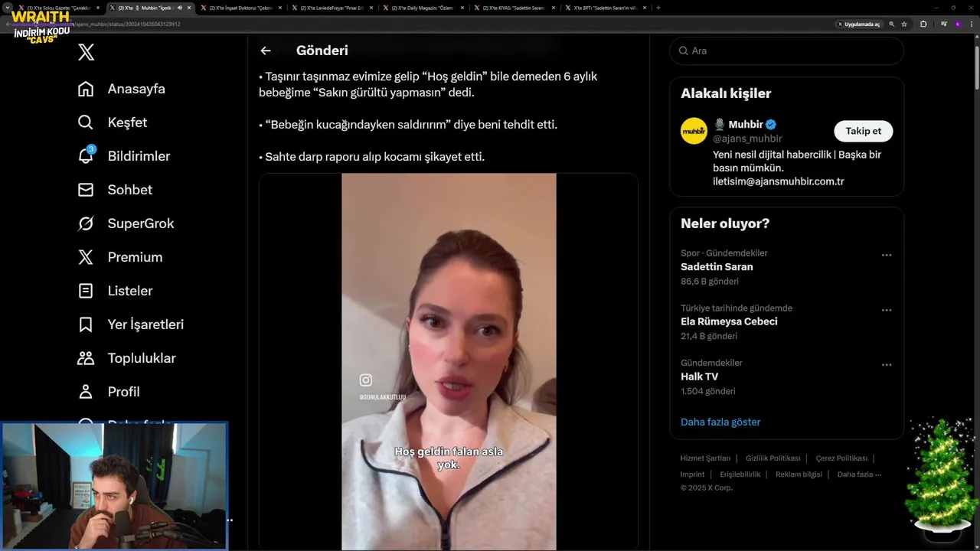Open Muhbir profile avatar in Alakalı kişiler
Image resolution: width=980 pixels, height=551 pixels.
point(694,131)
